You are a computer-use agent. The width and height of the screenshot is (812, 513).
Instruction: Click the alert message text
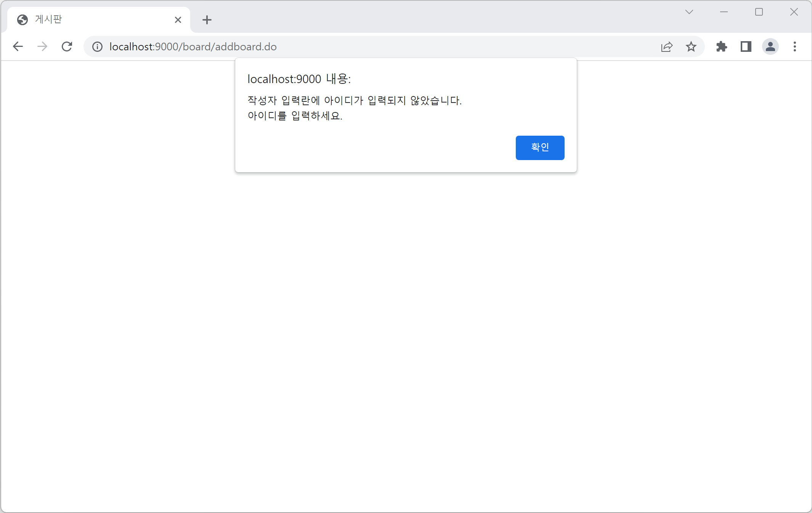[x=354, y=108]
